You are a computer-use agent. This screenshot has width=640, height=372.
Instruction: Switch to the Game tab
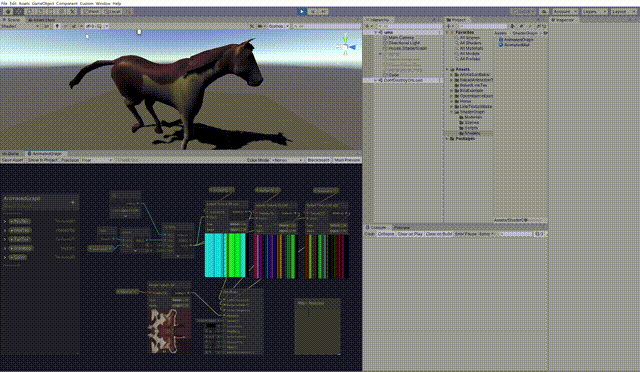point(11,154)
